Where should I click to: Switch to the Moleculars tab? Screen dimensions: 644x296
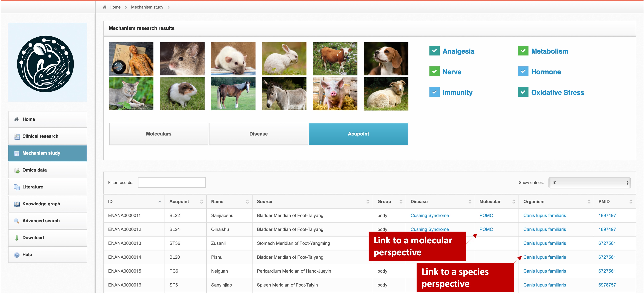(x=158, y=134)
